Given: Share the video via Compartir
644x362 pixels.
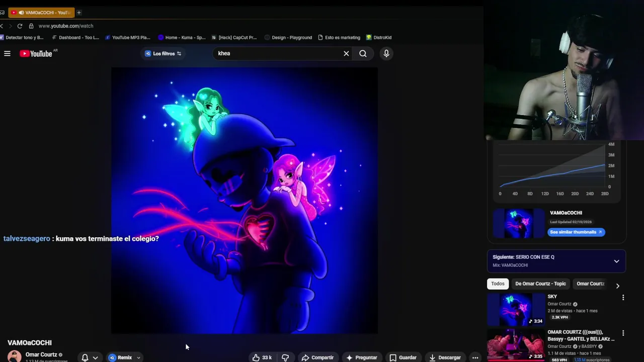Looking at the screenshot, I should tap(317, 357).
